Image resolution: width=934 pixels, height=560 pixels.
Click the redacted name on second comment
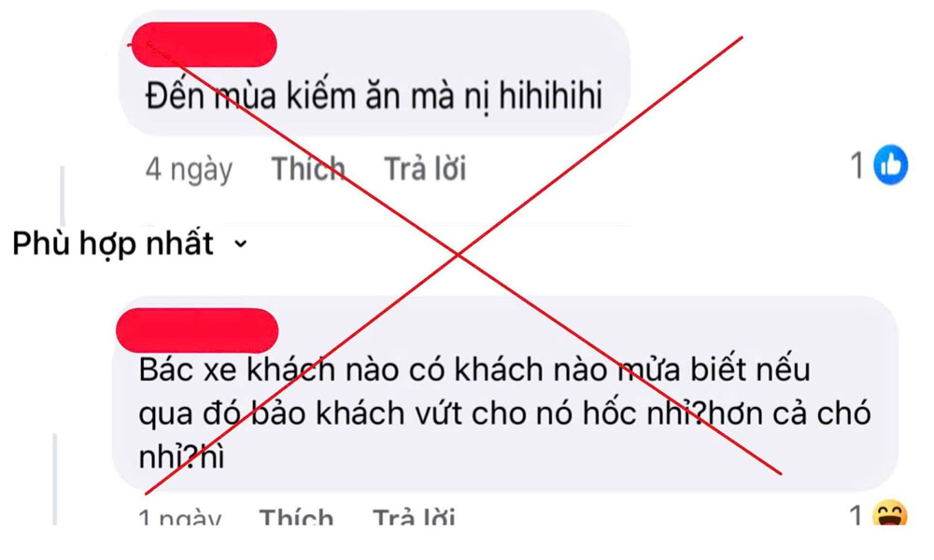coord(197,330)
